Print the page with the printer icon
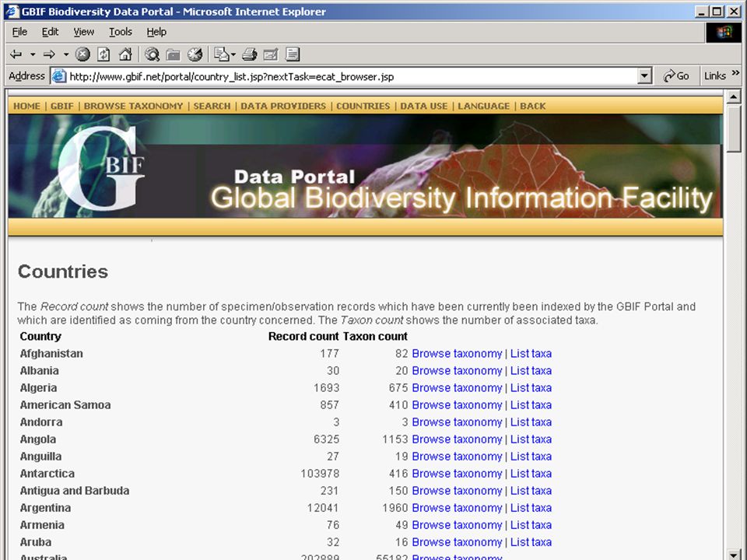This screenshot has width=747, height=560. pyautogui.click(x=249, y=54)
